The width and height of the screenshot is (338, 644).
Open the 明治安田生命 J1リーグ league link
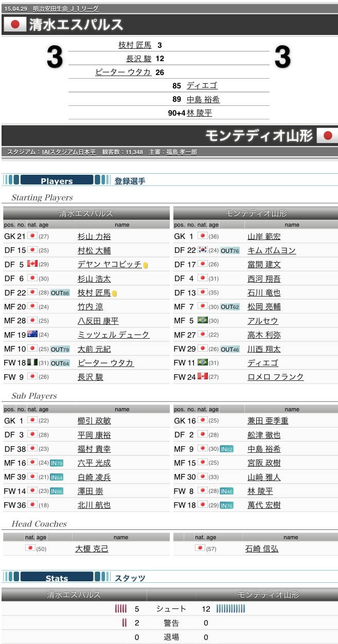[65, 9]
